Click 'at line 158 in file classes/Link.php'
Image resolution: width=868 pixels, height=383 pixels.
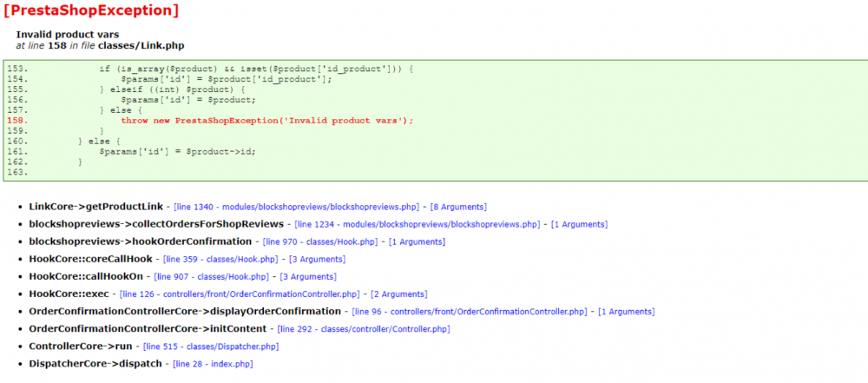[100, 45]
